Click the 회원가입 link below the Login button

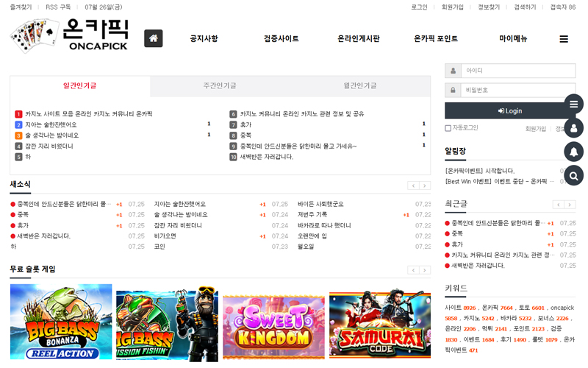[536, 129]
